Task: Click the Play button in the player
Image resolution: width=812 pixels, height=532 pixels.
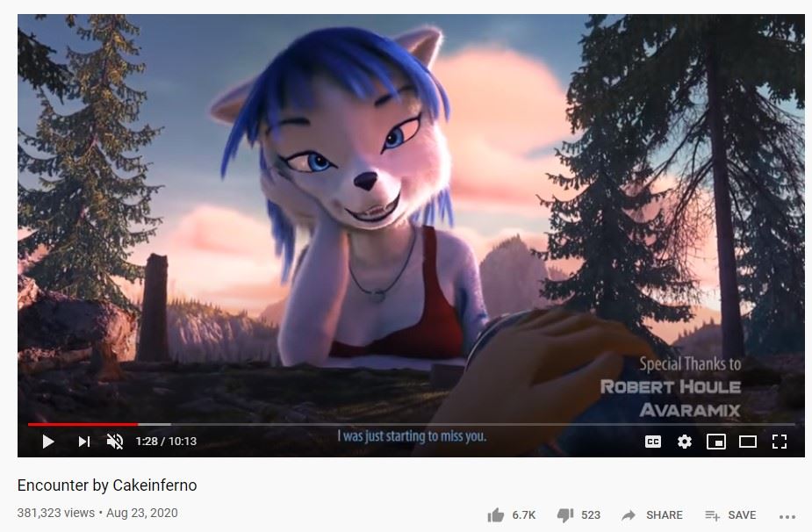Action: [x=48, y=442]
